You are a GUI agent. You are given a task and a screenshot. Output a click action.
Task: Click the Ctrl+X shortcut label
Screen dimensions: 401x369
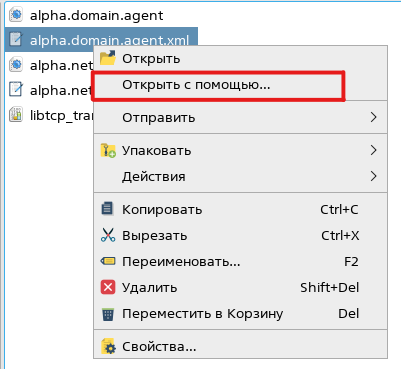[340, 236]
